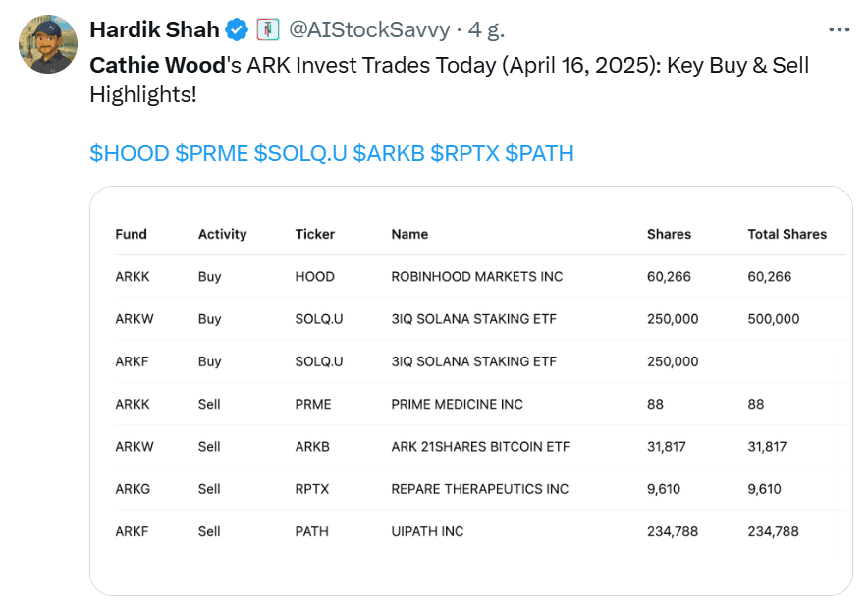This screenshot has height=606, width=868.
Task: Open the $SOLQ.U cashtag
Action: 300,153
